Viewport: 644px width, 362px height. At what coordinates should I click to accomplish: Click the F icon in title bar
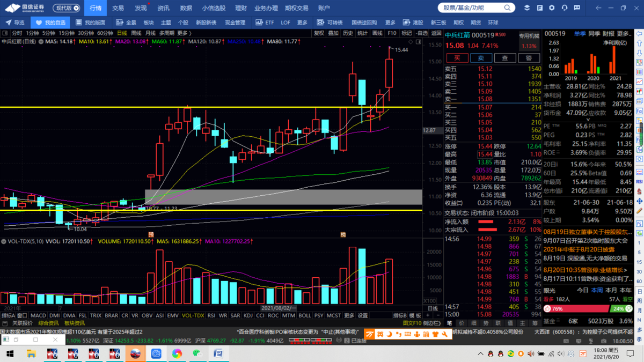tap(539, 8)
